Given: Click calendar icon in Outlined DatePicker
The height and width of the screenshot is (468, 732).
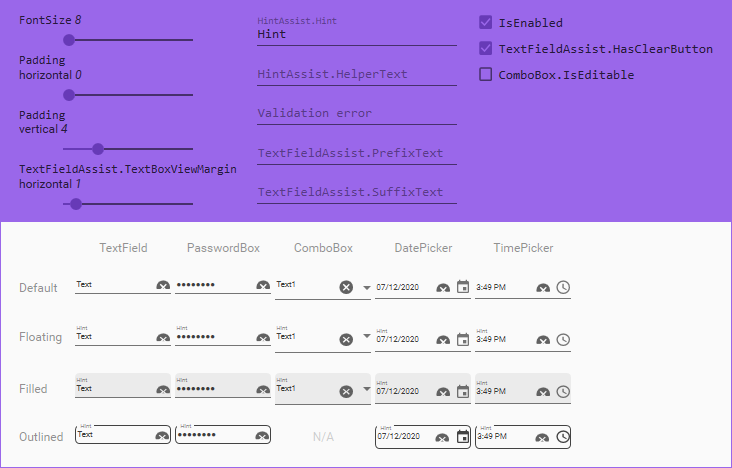Looking at the screenshot, I should coord(463,437).
